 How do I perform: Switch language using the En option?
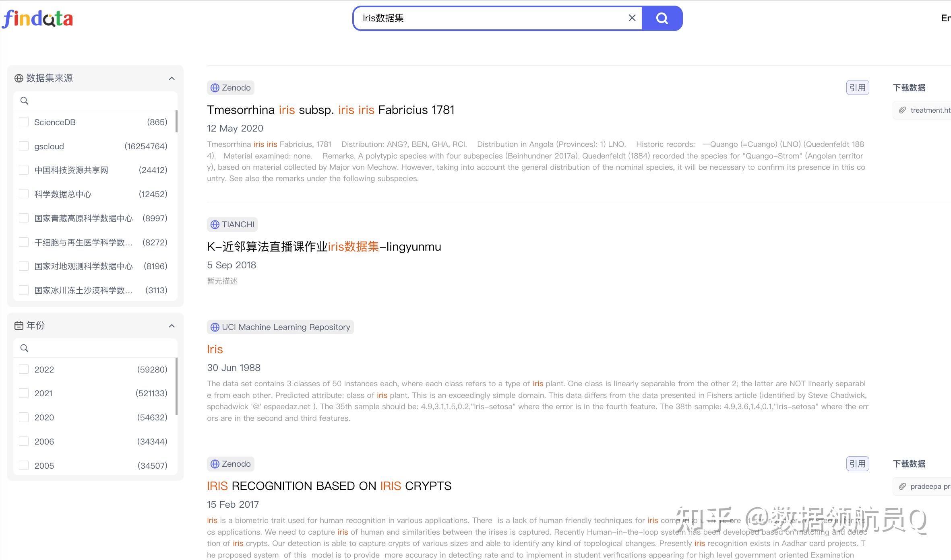click(x=945, y=18)
